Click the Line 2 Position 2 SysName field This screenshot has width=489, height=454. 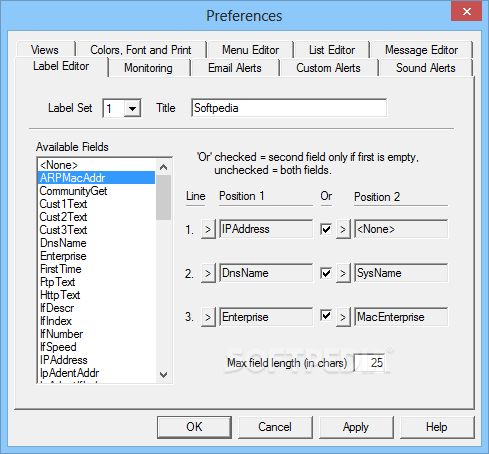point(401,273)
